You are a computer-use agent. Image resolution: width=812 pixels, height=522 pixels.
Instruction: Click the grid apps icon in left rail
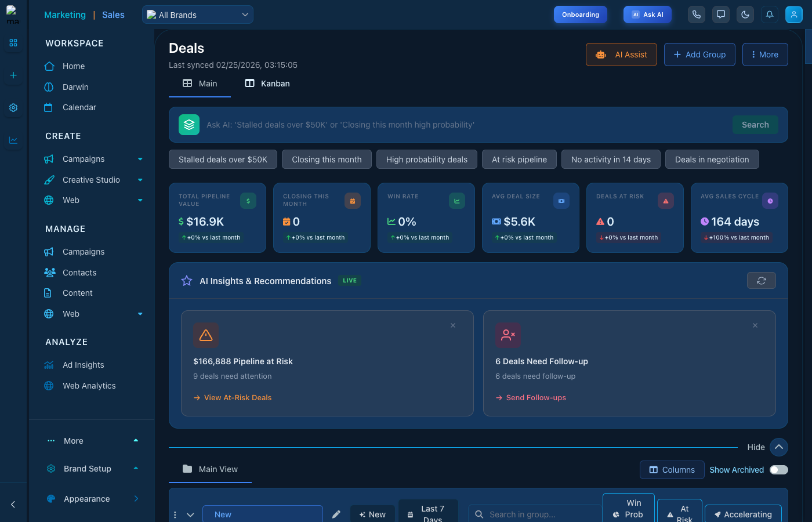tap(13, 43)
